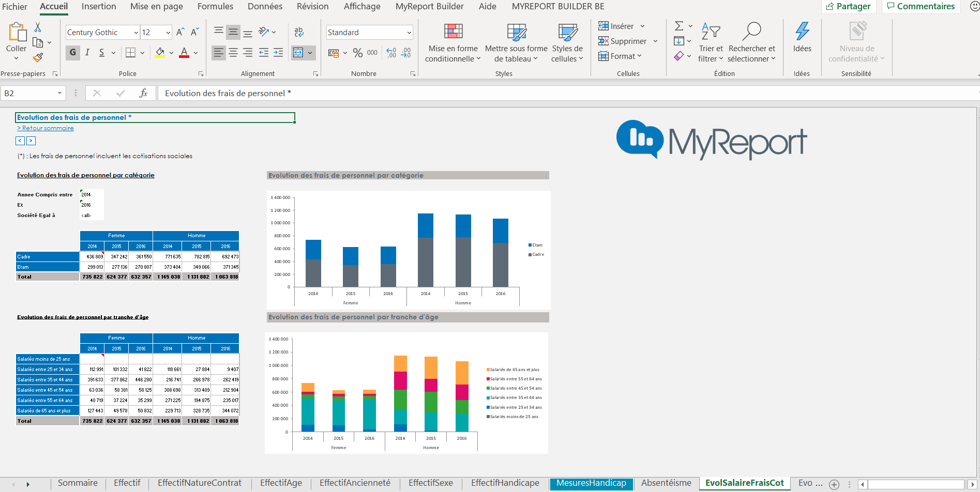Switch to the Mise en page tab

point(157,7)
